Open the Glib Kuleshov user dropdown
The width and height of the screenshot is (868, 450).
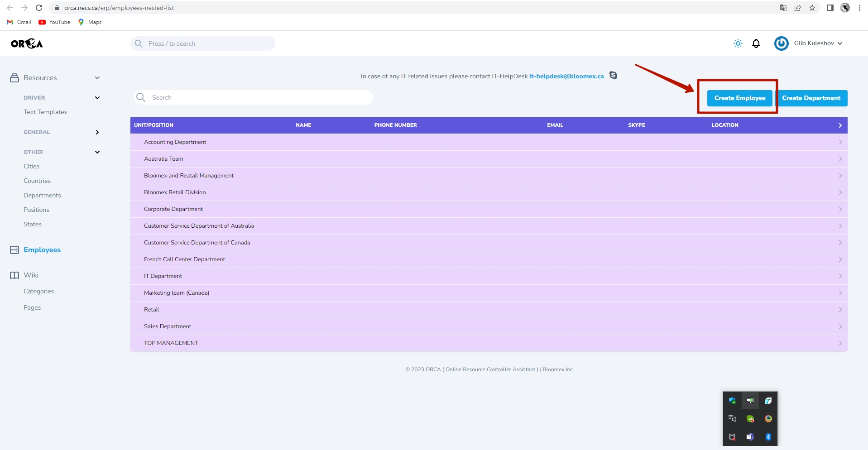pos(818,43)
